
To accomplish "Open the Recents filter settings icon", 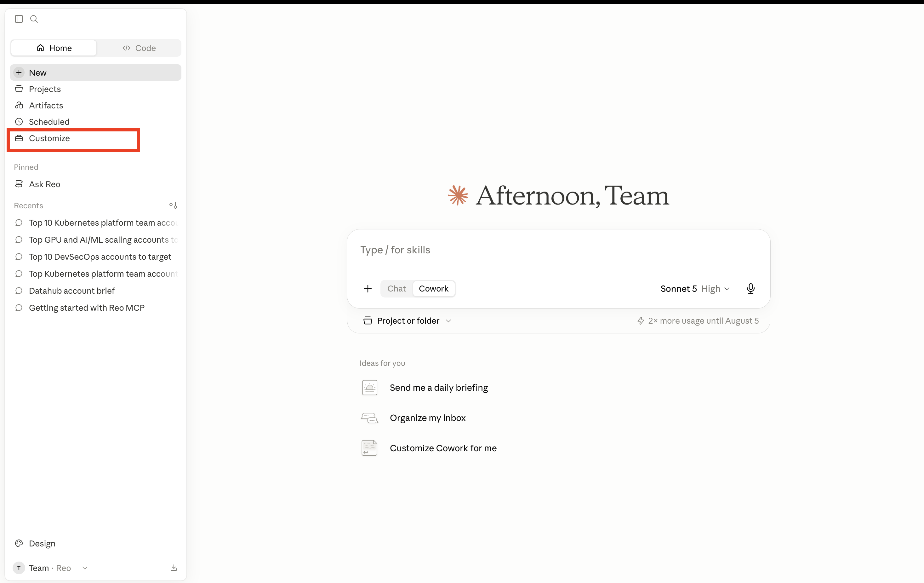I will click(173, 205).
